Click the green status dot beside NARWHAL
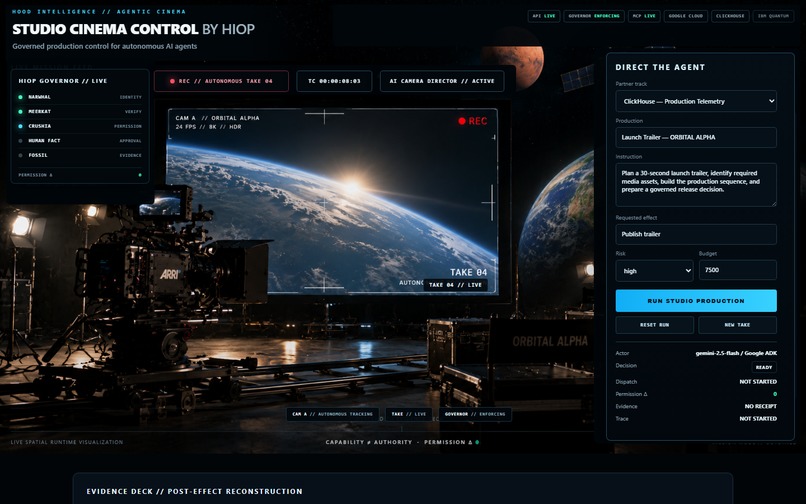Screen dimensions: 806x504 tap(21, 97)
